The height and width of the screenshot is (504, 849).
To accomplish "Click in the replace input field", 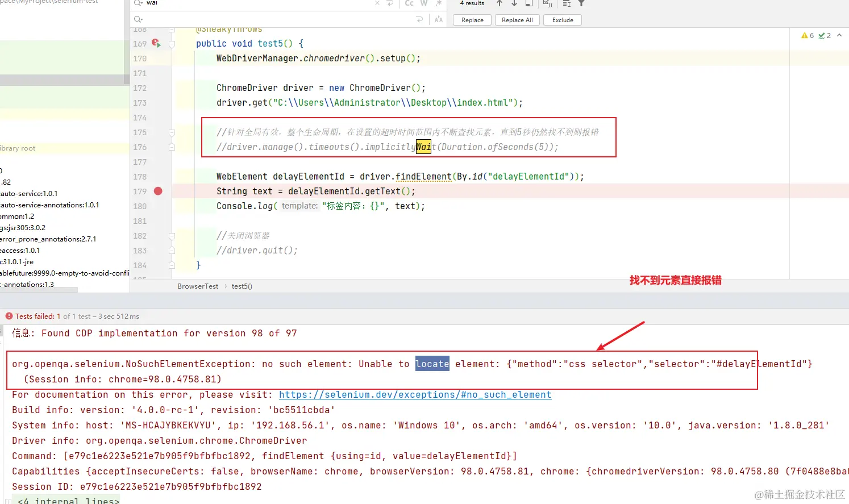I will tap(278, 20).
